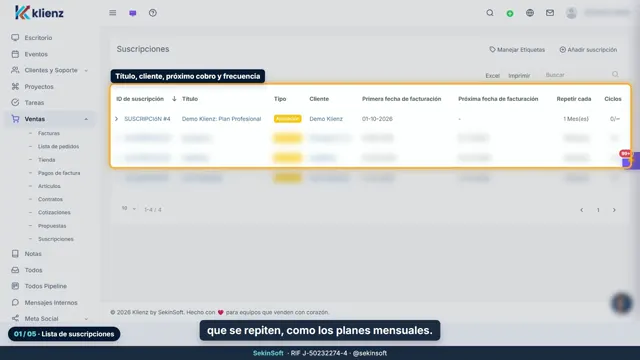Open Contratos submenu item
The width and height of the screenshot is (640, 360).
tap(50, 199)
